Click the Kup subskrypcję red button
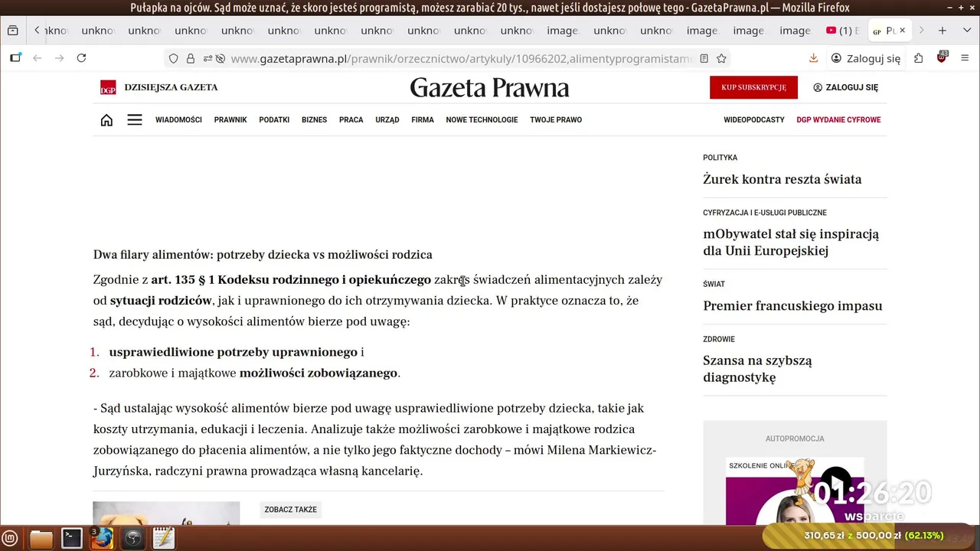This screenshot has height=551, width=980. tap(753, 87)
